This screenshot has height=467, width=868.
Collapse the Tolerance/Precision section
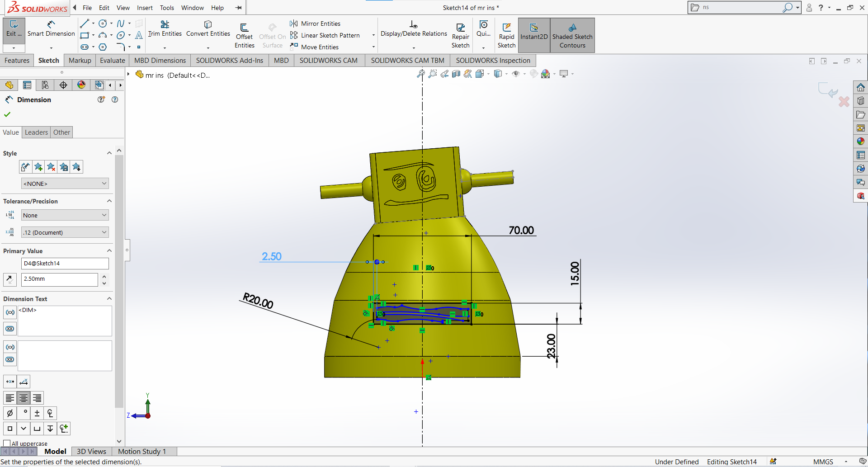[x=109, y=201]
